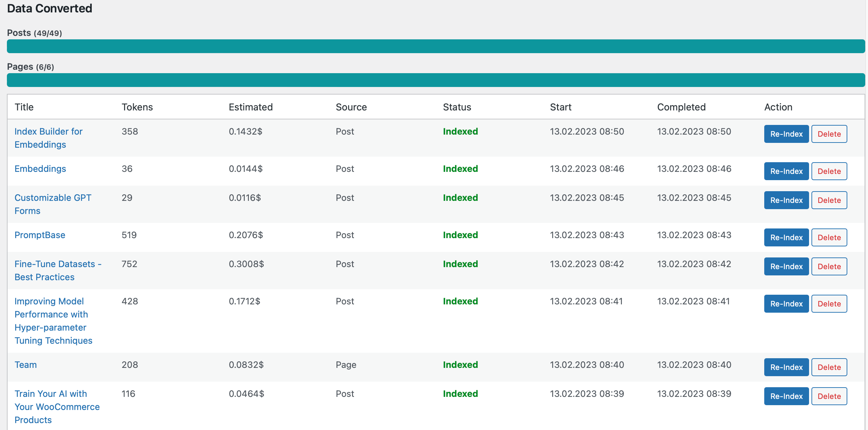Click token count '116'
The width and height of the screenshot is (868, 430).
click(x=128, y=394)
